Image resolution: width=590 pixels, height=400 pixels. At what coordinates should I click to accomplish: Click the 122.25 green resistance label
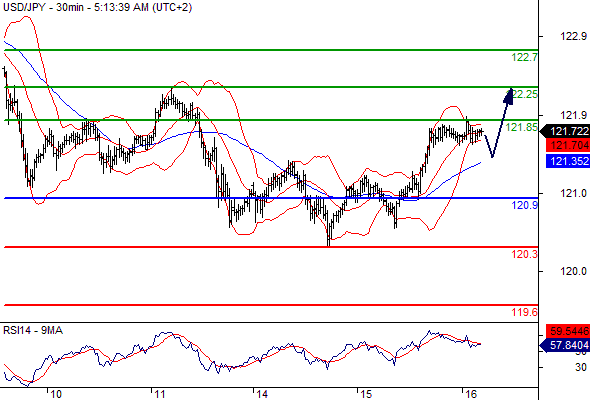525,94
